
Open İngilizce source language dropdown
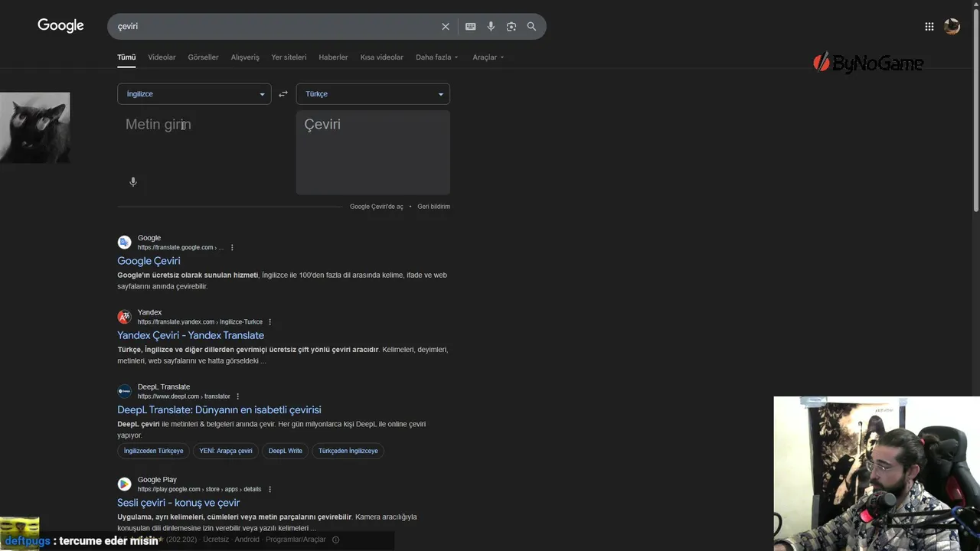point(194,94)
